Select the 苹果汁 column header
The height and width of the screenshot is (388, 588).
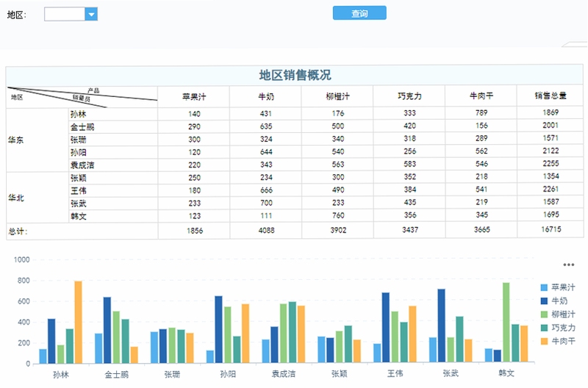[x=194, y=97]
